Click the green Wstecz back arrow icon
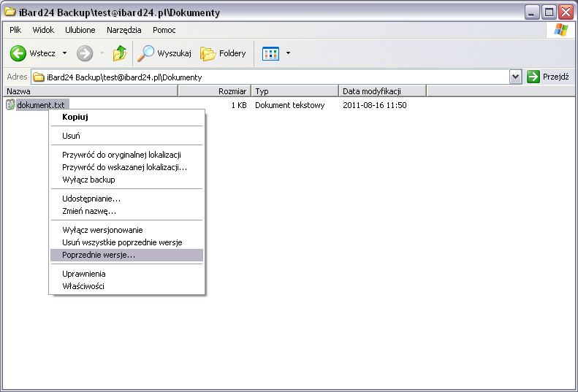Viewport: 578px width, 392px height. (x=18, y=53)
